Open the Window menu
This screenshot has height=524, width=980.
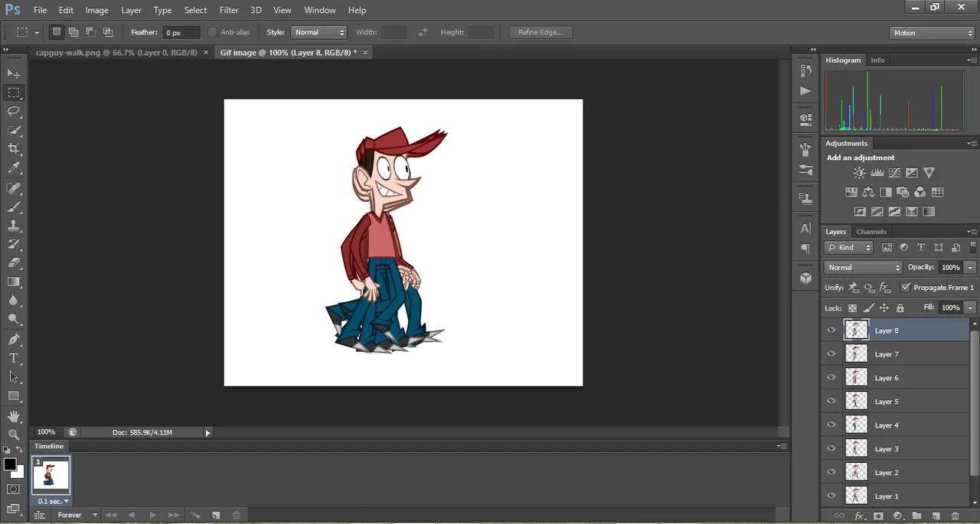pyautogui.click(x=320, y=10)
